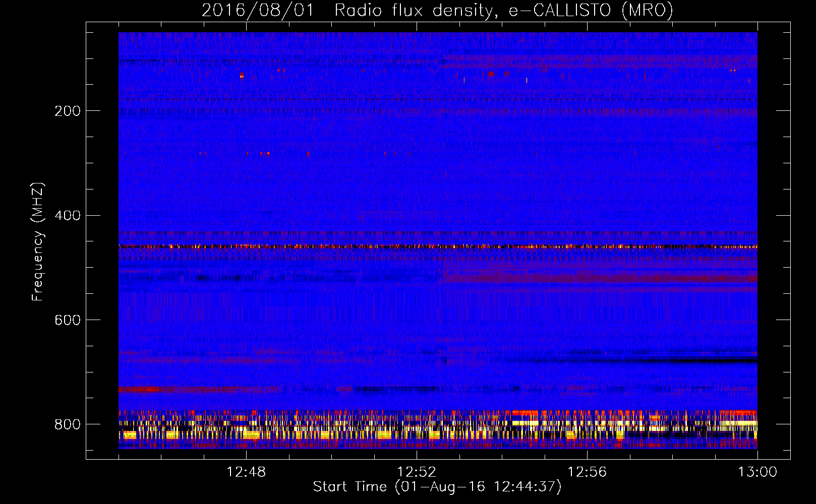Click the 12:48 time tick label
The height and width of the screenshot is (504, 816).
pyautogui.click(x=246, y=472)
